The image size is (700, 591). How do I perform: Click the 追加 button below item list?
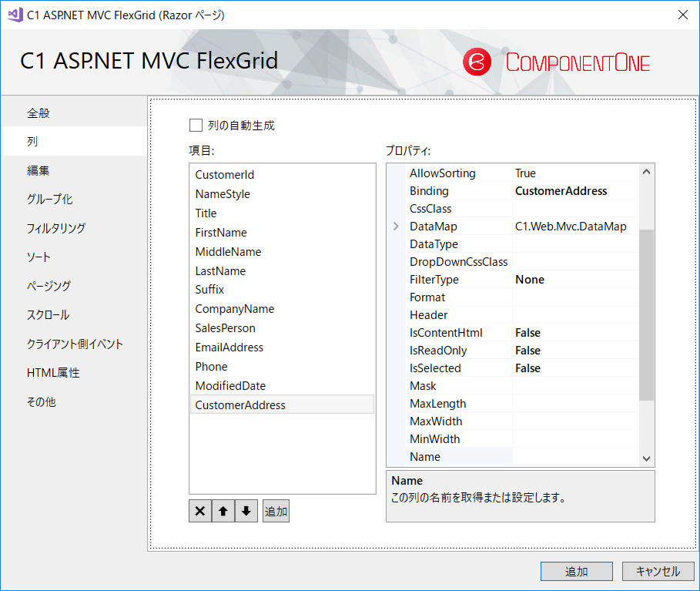276,511
